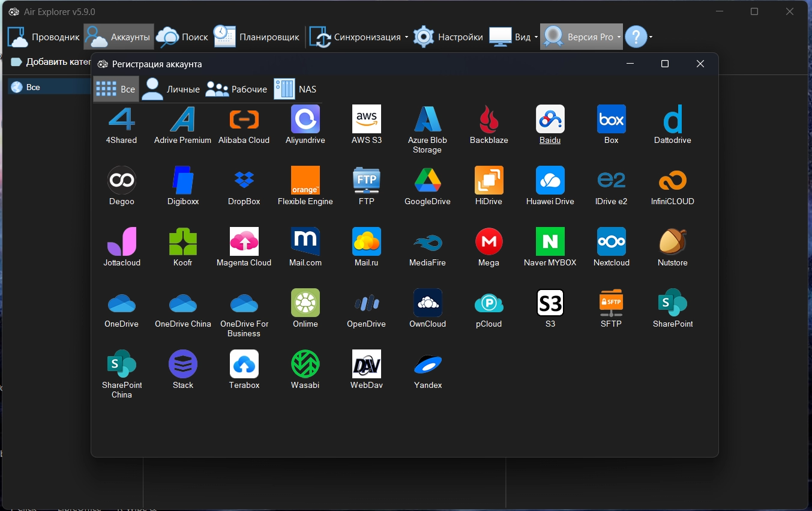Select OneDrive China service
The width and height of the screenshot is (812, 511).
click(183, 303)
